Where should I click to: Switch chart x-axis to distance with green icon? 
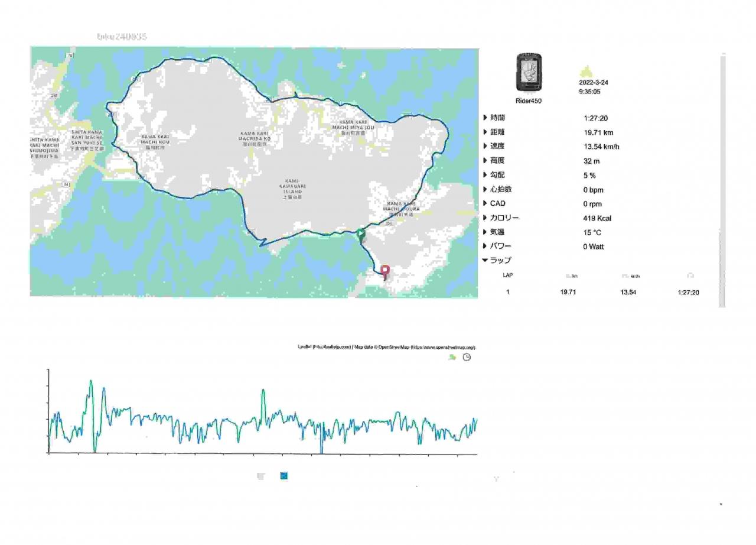452,358
